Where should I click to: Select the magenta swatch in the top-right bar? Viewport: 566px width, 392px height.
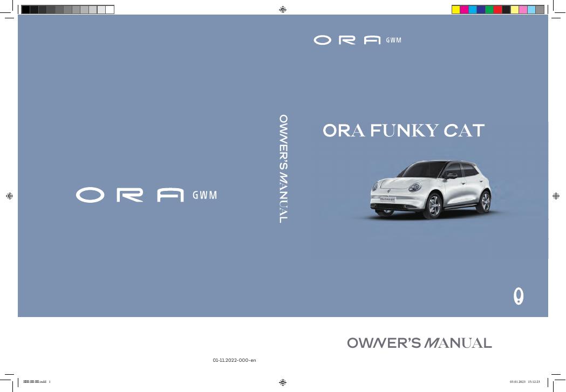[464, 8]
